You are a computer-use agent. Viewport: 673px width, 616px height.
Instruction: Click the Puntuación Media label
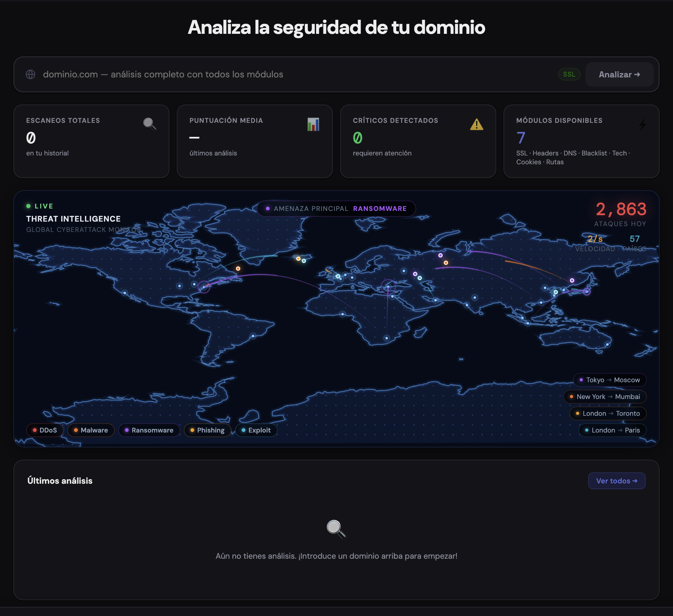226,120
